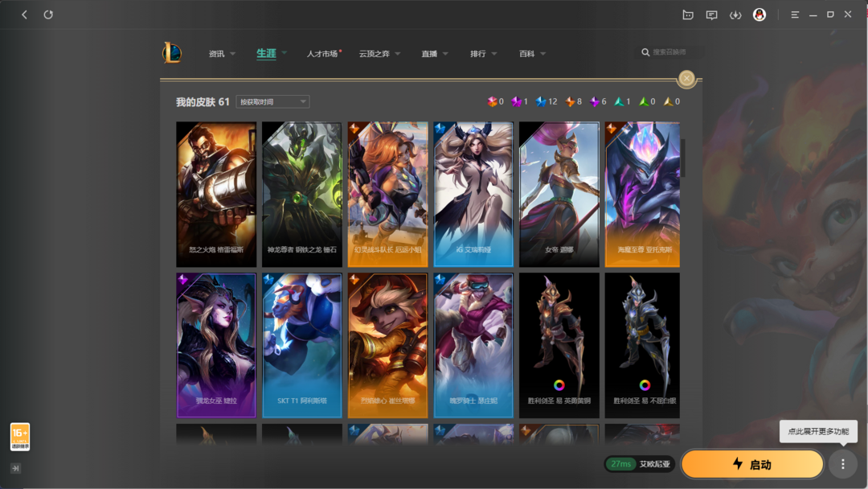Click the gold triangle icon showing 0
This screenshot has height=489, width=868.
668,101
